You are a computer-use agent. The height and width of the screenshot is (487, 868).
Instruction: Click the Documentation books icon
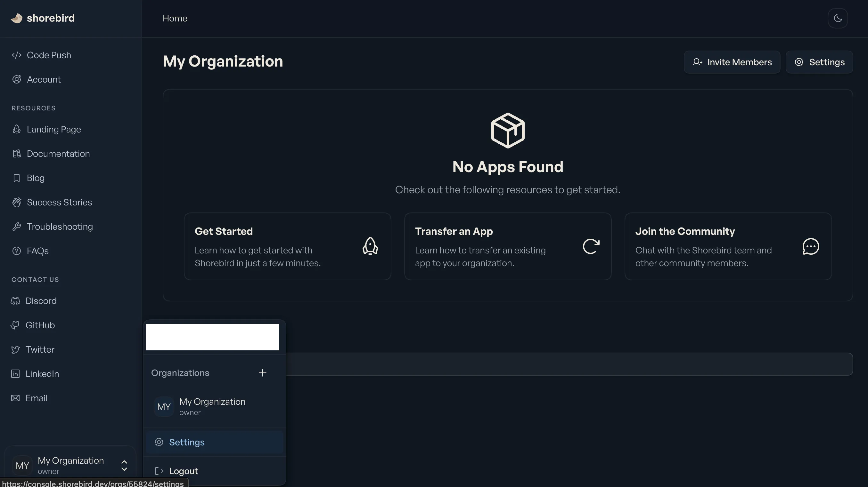(x=17, y=154)
